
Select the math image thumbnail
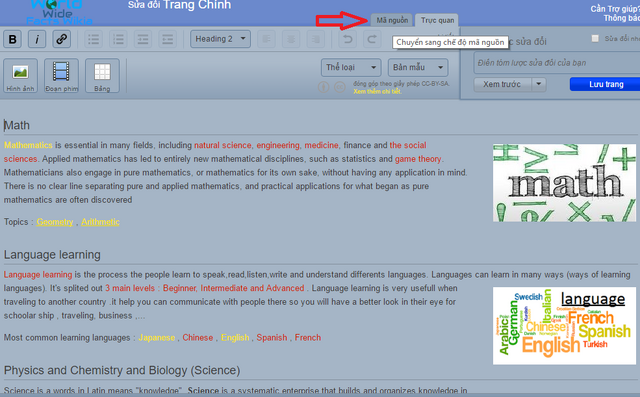pos(564,183)
